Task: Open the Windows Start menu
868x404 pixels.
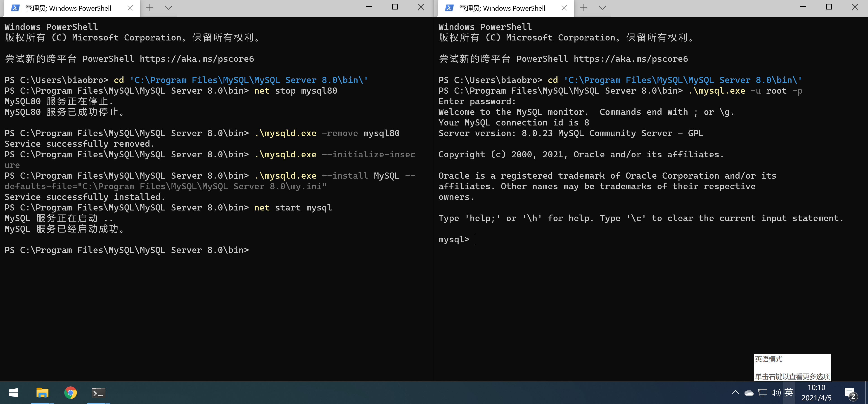Action: 14,393
